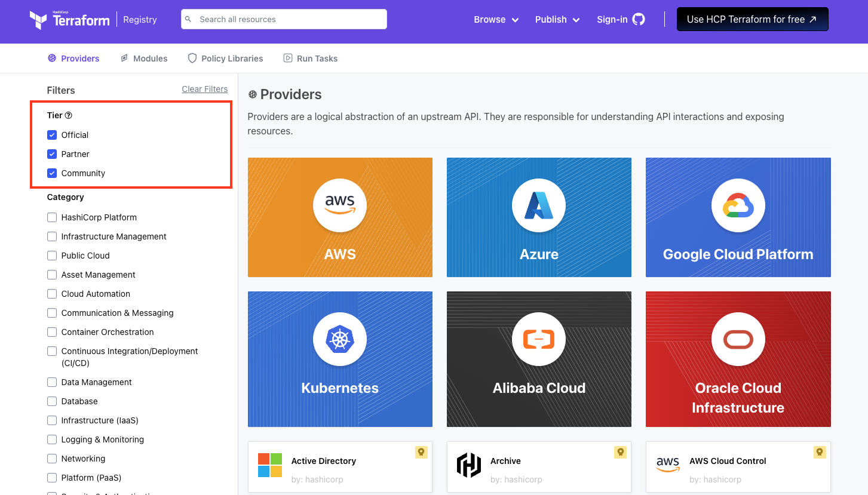Click the Run Tasks play icon
868x495 pixels.
[x=288, y=58]
